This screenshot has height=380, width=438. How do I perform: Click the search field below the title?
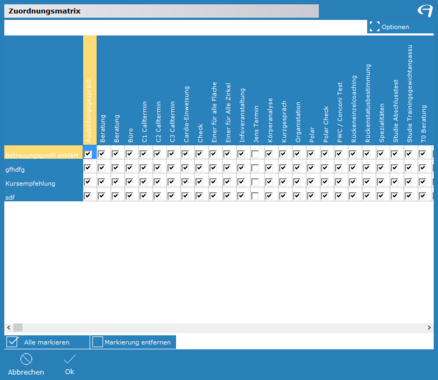185,27
